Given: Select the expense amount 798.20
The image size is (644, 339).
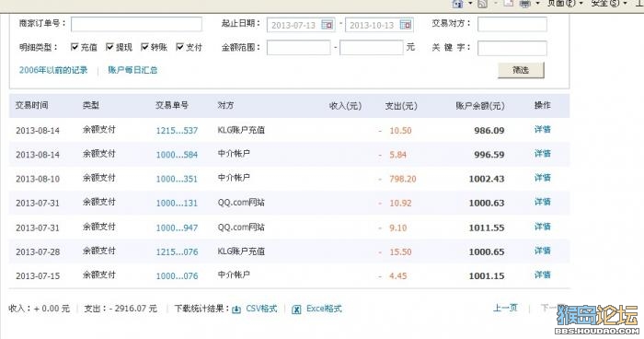Looking at the screenshot, I should click(x=403, y=179).
